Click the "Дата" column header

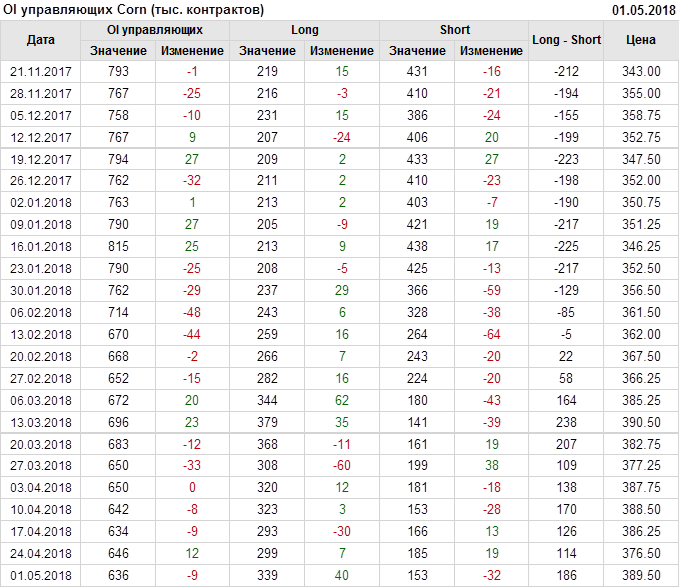click(x=41, y=40)
